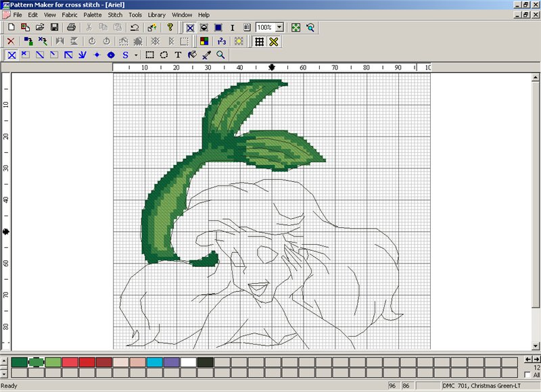This screenshot has height=392, width=541.
Task: Toggle the yellow X stitch display button
Action: point(274,42)
